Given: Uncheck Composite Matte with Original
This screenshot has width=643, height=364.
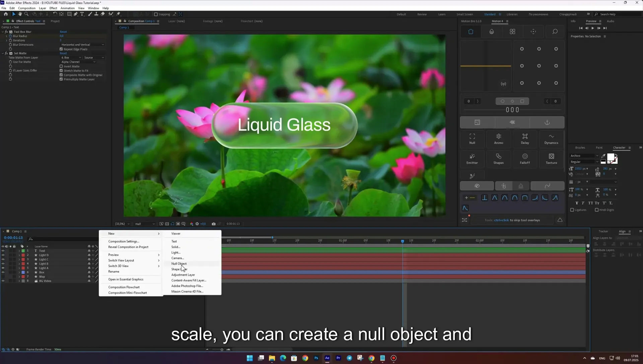Looking at the screenshot, I should 61,75.
